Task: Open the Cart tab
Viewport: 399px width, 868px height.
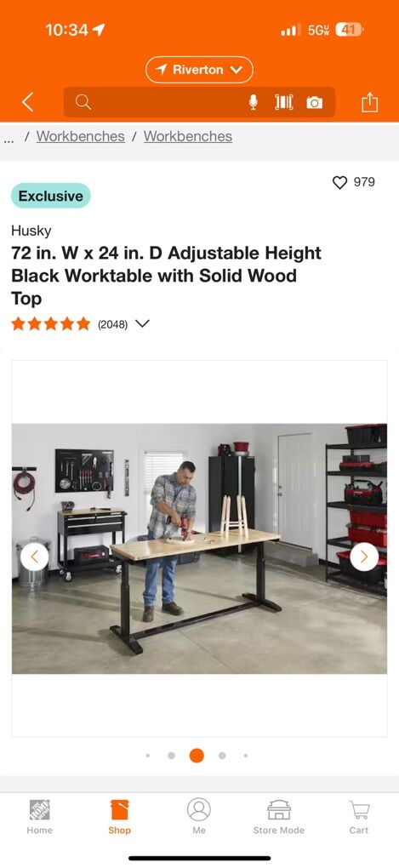Action: coord(359,817)
